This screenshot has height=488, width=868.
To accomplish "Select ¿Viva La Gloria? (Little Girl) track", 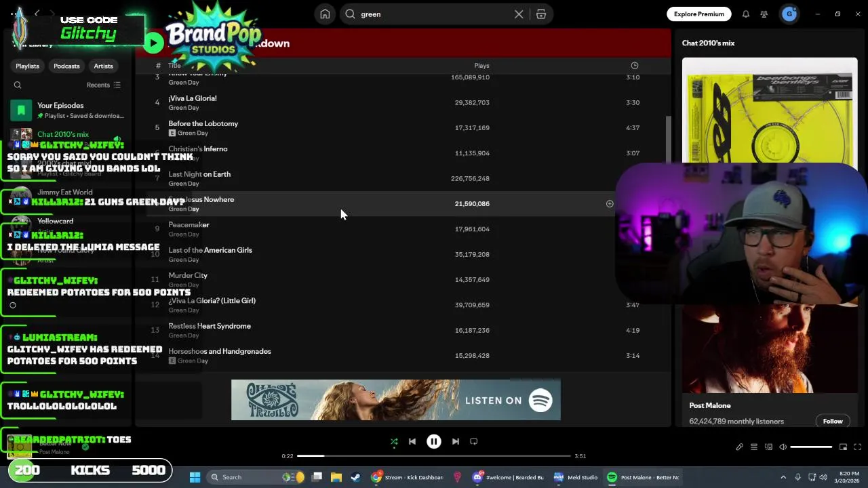I will [212, 301].
